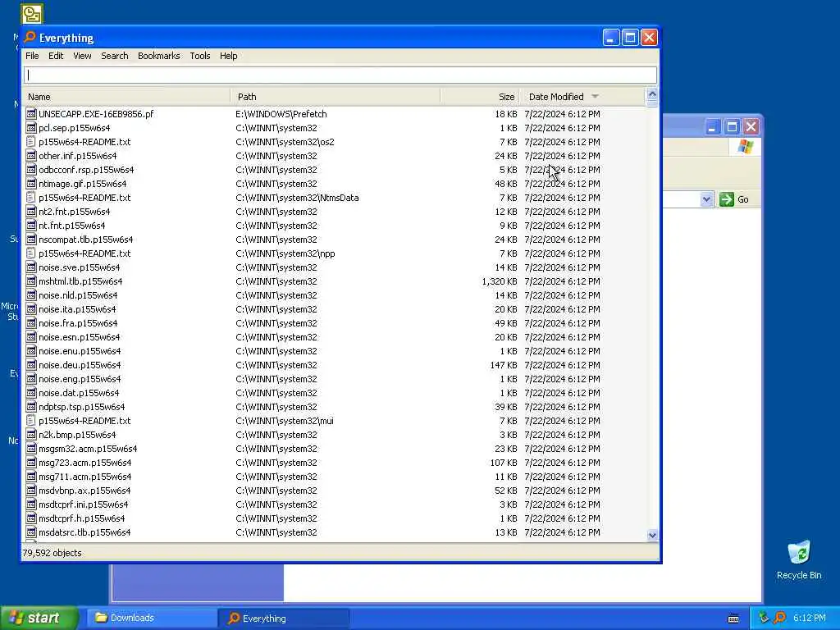
Task: Click file icon of noise.nld.p155w6s4
Action: [x=31, y=294]
